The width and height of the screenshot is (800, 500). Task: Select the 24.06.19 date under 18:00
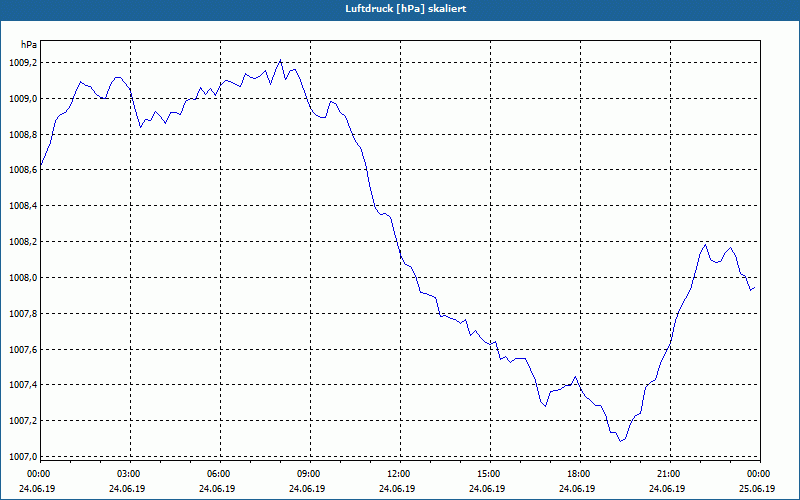577,488
